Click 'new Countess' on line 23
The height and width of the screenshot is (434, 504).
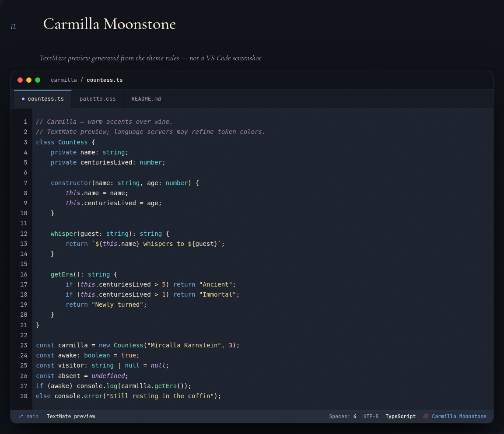(121, 345)
